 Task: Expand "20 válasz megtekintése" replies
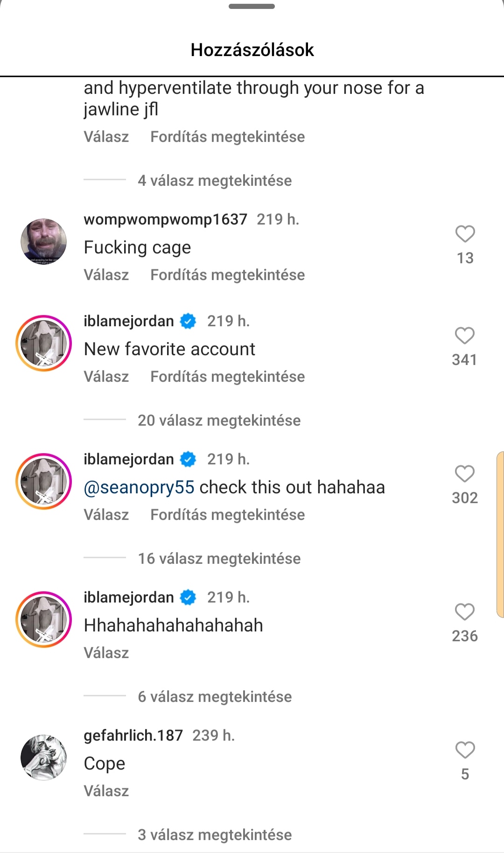point(219,420)
